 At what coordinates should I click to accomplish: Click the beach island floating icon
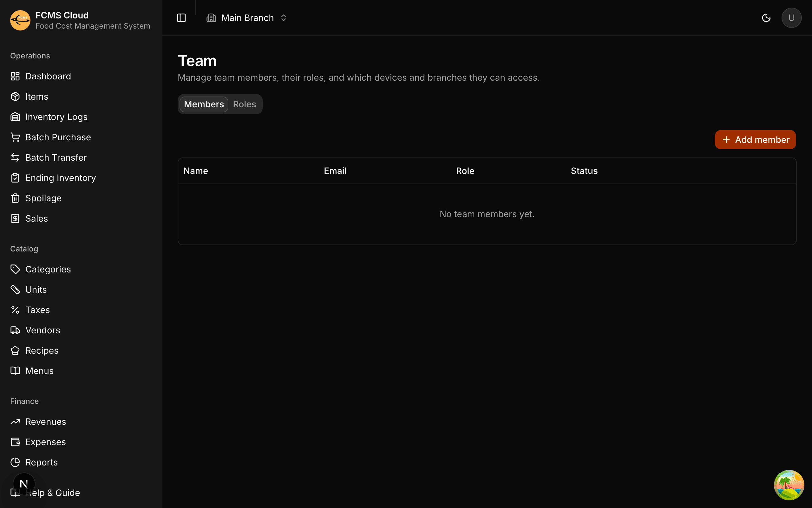coord(789,485)
